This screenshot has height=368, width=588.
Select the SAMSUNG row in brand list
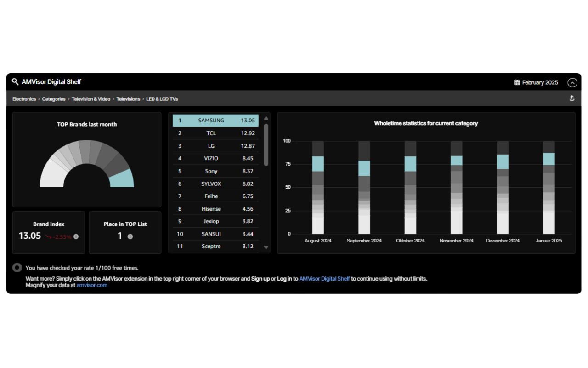(x=215, y=121)
